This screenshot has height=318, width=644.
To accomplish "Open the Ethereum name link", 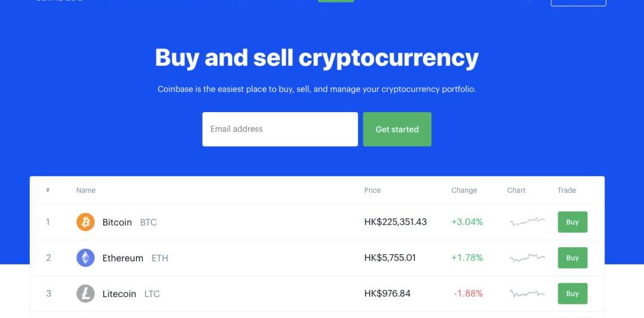I will pos(123,258).
